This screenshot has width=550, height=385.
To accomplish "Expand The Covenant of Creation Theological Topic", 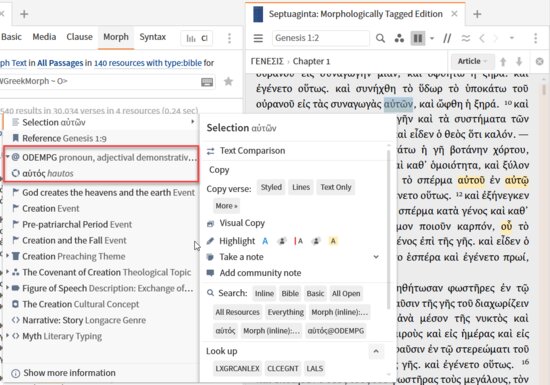I will (7, 272).
